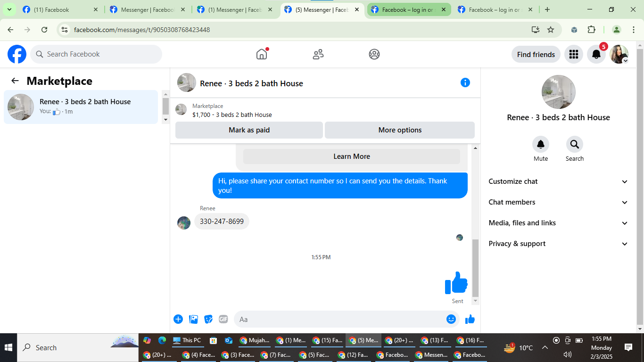Screen dimensions: 644x362
Task: Go to Facebook Home feed icon
Action: coord(262,54)
